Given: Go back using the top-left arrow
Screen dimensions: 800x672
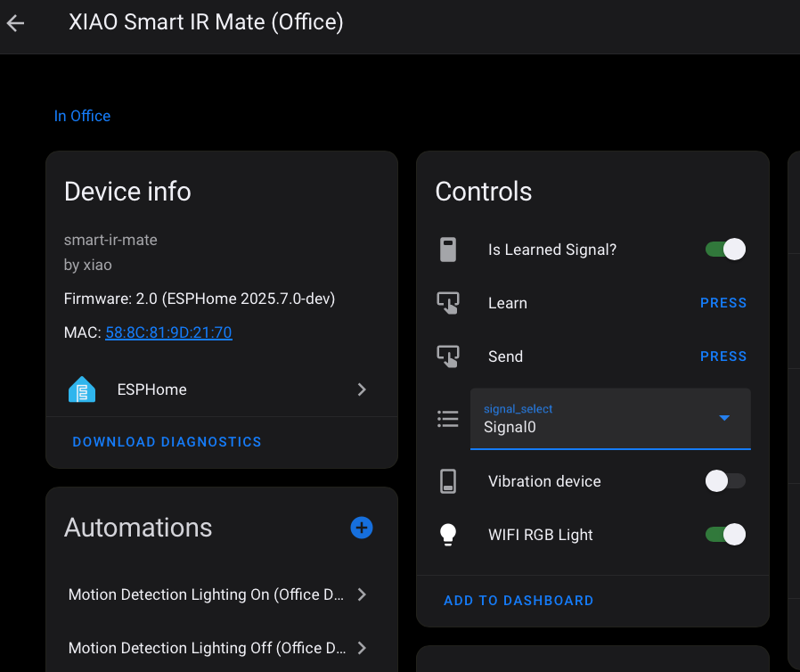Looking at the screenshot, I should (x=16, y=23).
